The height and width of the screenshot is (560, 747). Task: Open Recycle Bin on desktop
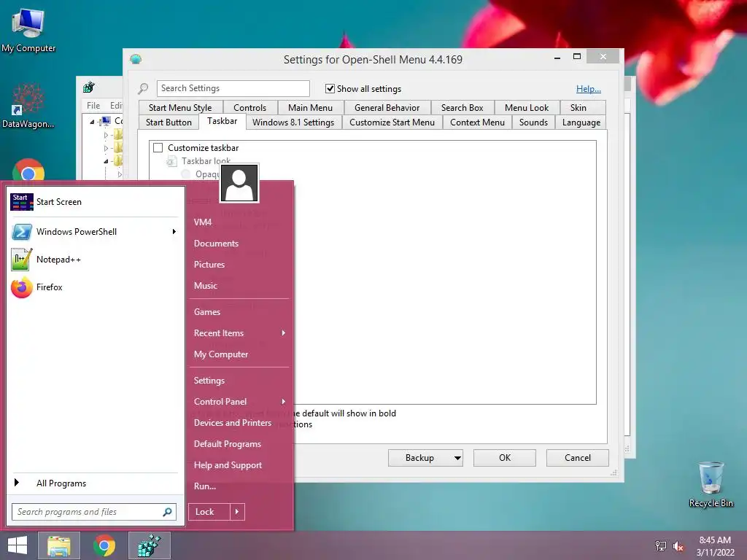(x=711, y=484)
